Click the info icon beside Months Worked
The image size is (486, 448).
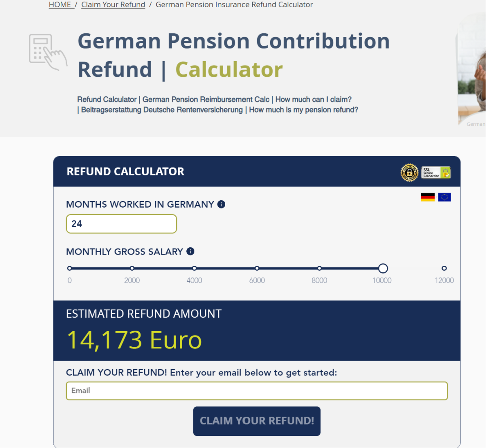coord(221,204)
